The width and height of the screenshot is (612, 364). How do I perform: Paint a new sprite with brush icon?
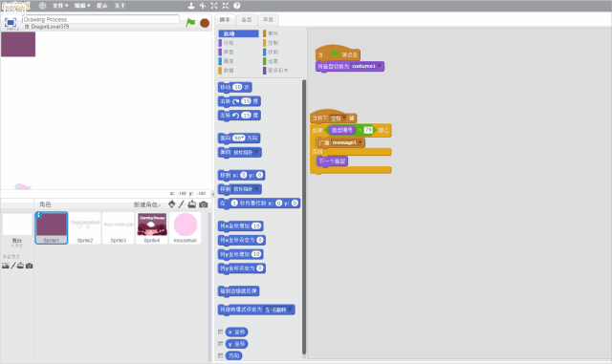pos(182,204)
